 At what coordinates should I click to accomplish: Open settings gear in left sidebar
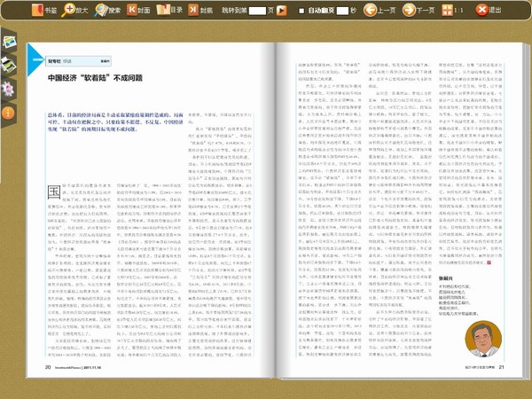(x=8, y=90)
